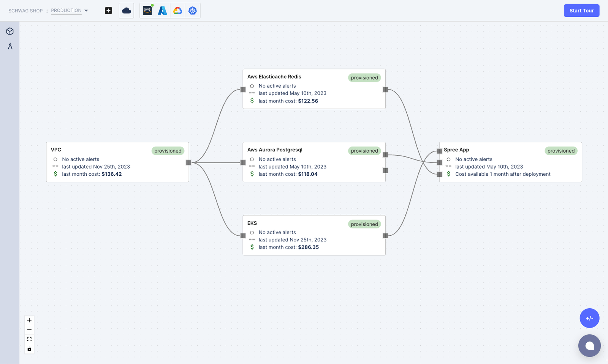This screenshot has width=608, height=364.
Task: Click the provisioned badge on Aurora Postgresql
Action: click(364, 151)
